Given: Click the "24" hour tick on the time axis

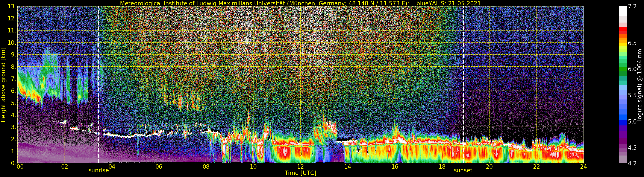Looking at the screenshot, I should pyautogui.click(x=583, y=167).
